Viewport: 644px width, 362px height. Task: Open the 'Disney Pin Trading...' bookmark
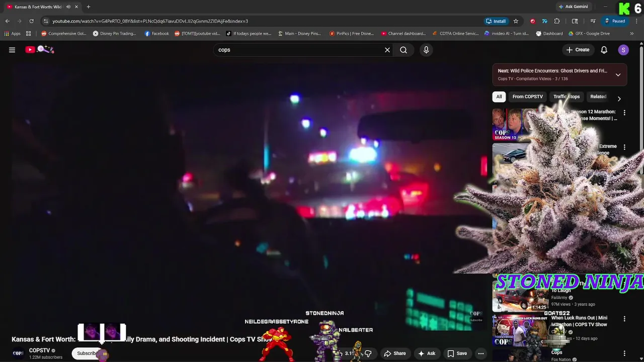pos(115,34)
